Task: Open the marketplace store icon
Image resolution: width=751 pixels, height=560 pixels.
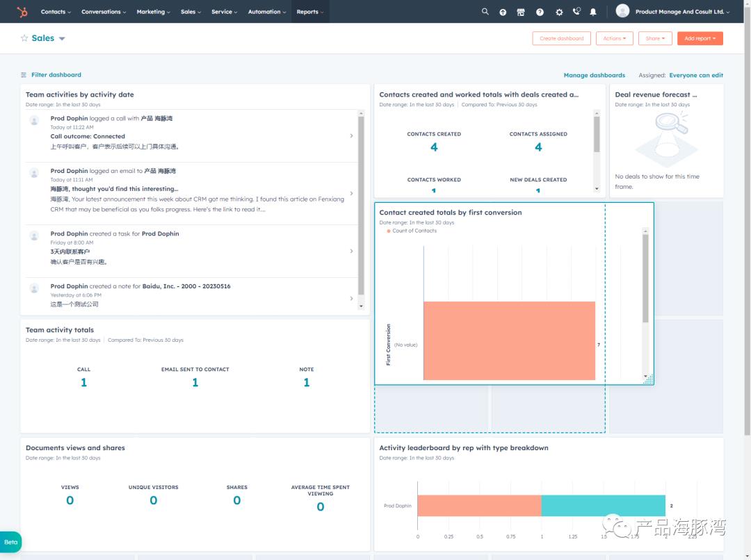Action: pos(521,12)
